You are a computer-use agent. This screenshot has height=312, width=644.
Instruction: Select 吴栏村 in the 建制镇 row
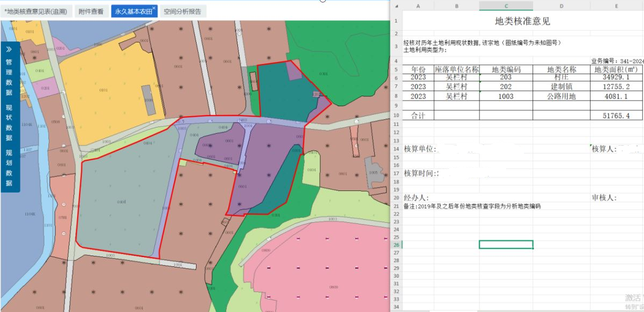tap(457, 87)
